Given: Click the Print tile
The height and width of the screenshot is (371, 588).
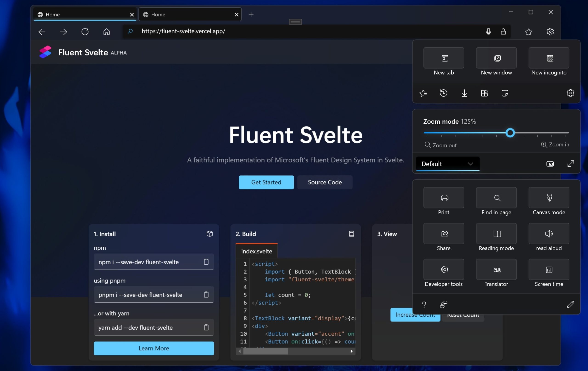Looking at the screenshot, I should [x=444, y=198].
